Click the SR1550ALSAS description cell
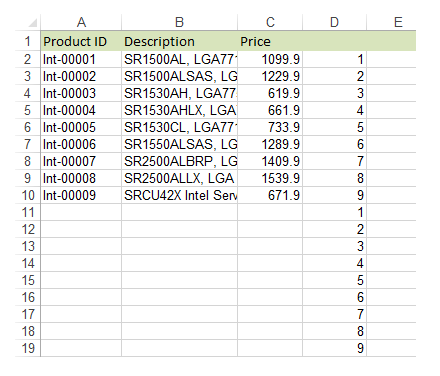This screenshot has width=440, height=376. coord(179,144)
